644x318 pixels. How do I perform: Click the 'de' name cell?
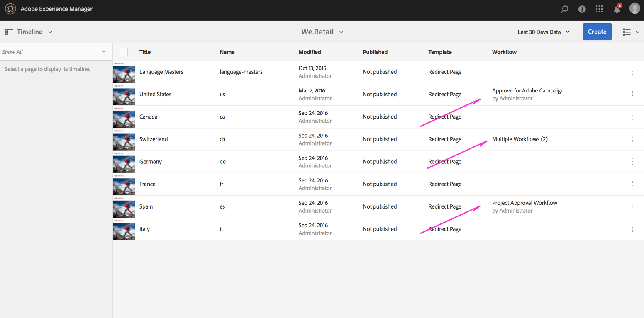[x=222, y=162]
